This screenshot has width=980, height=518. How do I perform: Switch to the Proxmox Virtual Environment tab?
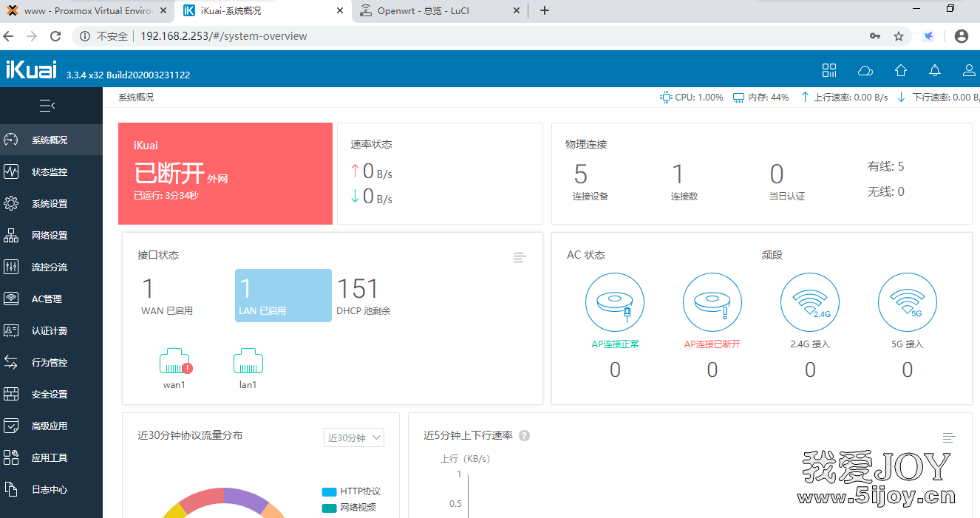87,11
